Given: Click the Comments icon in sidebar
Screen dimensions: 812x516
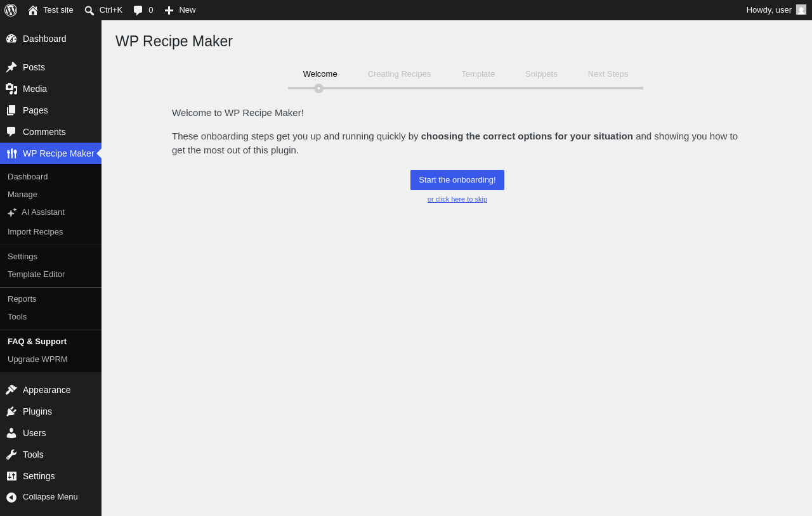Looking at the screenshot, I should tap(11, 132).
